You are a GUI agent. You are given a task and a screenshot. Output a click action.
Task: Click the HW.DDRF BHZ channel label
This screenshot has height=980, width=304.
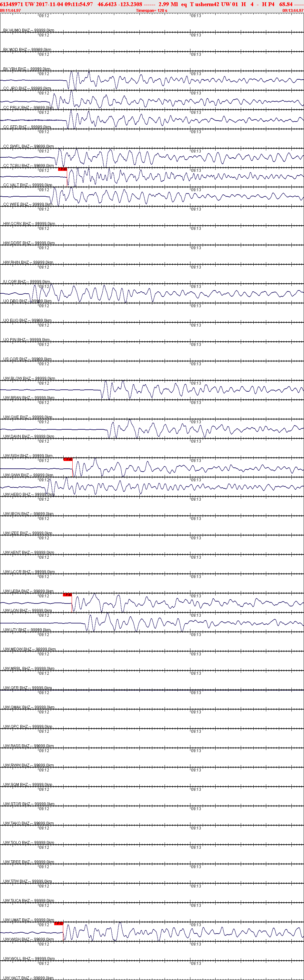29,243
